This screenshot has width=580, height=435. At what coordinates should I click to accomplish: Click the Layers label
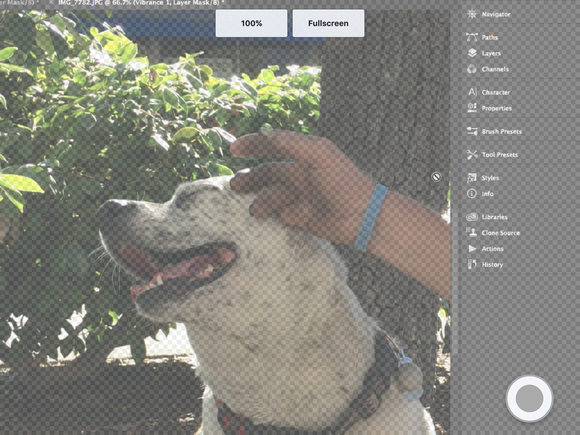pos(491,53)
